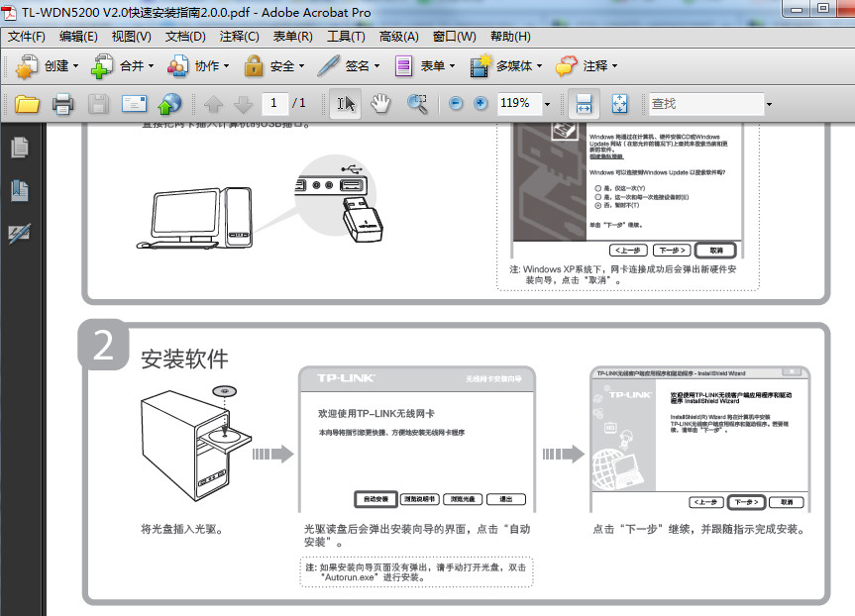Open the 文件 menu
Viewport: 855px width, 616px height.
click(x=28, y=36)
